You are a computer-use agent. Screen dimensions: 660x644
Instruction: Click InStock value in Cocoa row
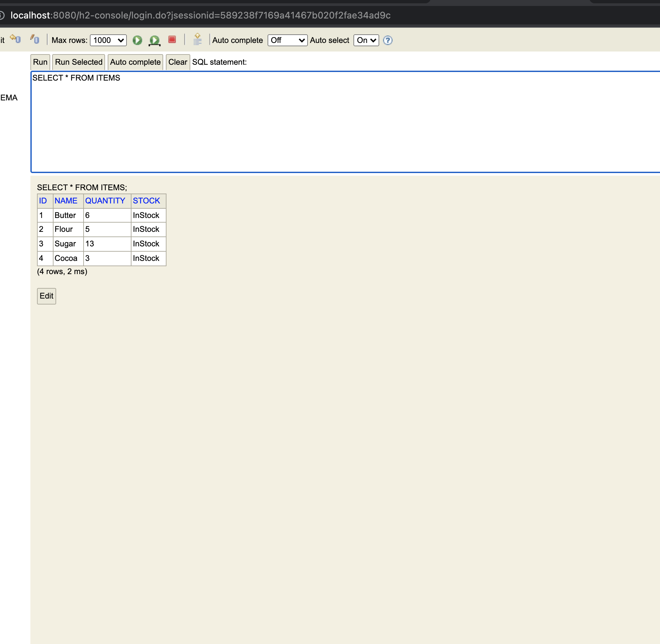click(149, 258)
